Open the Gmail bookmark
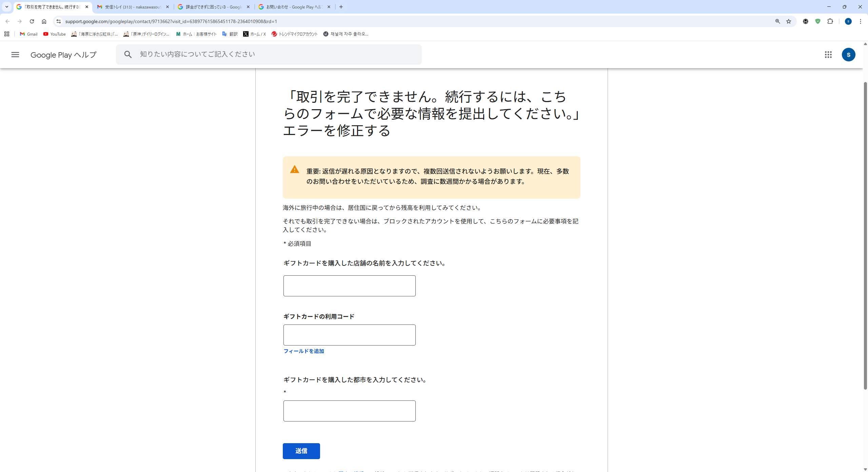Screen dimensions: 868x472 [28, 34]
